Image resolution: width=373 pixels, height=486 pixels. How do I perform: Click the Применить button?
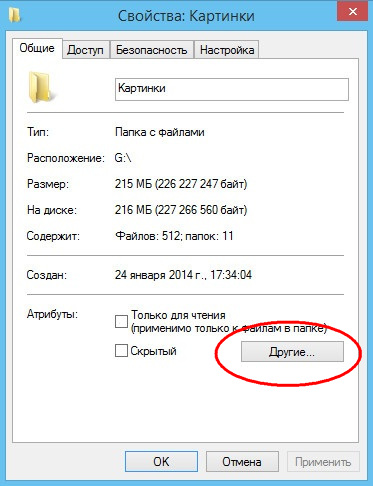[x=323, y=462]
